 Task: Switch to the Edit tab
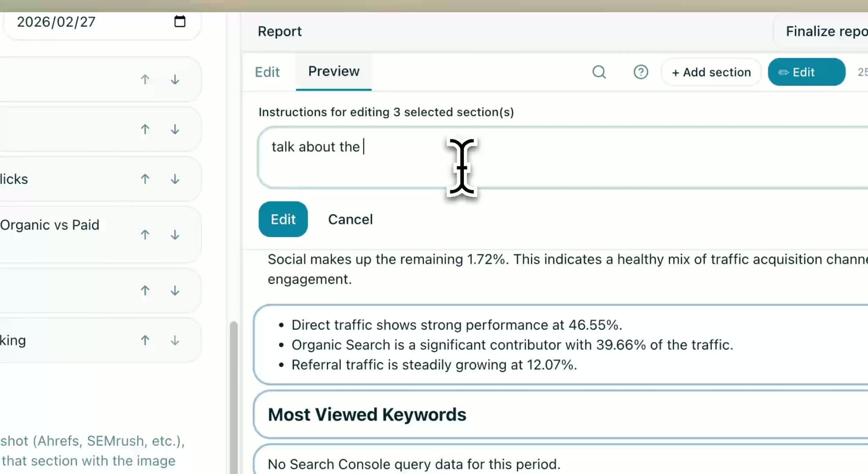click(x=267, y=71)
